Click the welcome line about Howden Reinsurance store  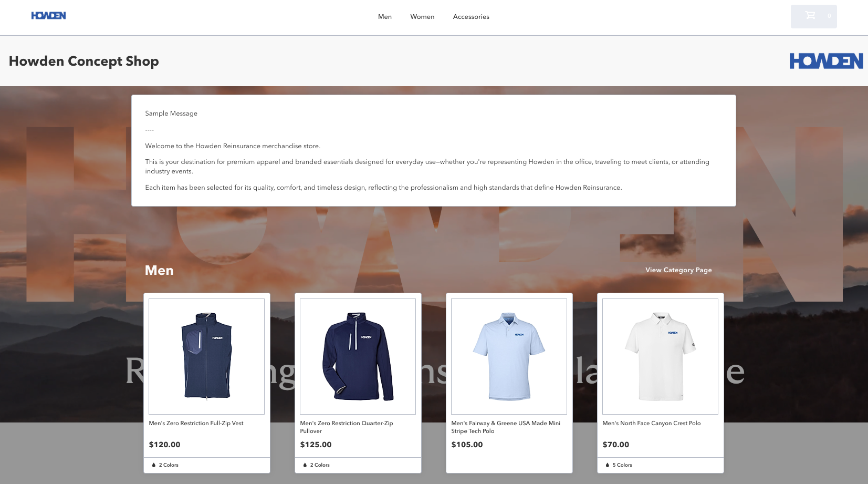coord(233,146)
